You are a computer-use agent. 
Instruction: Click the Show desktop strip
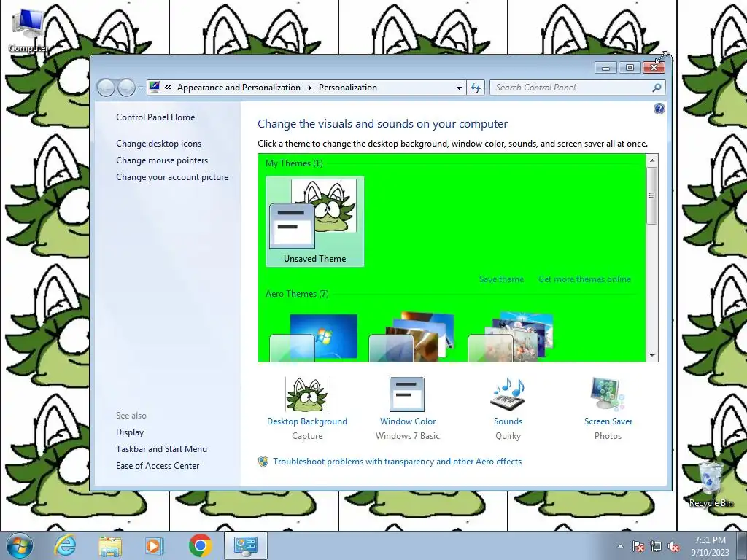[742, 545]
